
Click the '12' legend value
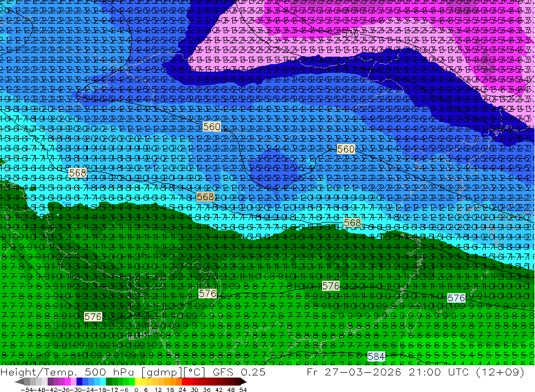pos(158,390)
